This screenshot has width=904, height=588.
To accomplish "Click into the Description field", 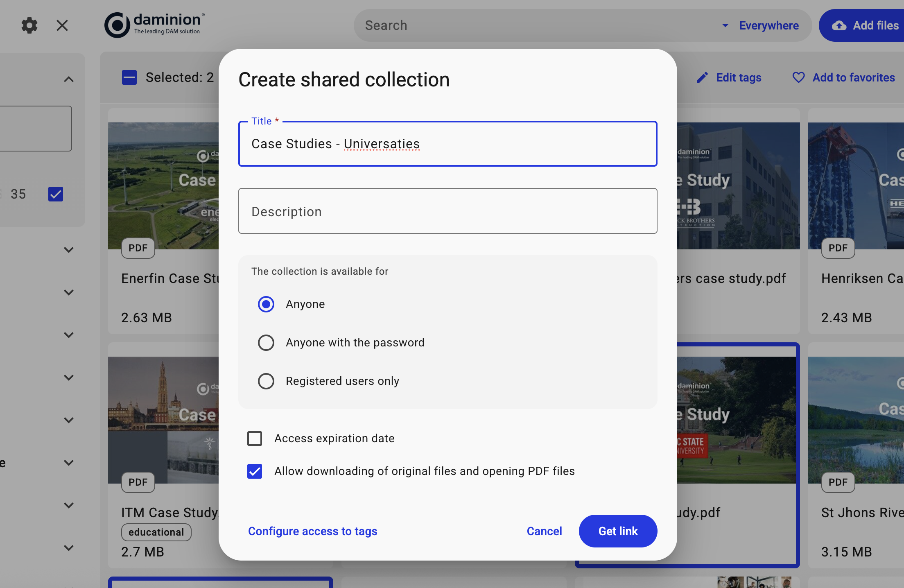I will click(447, 211).
